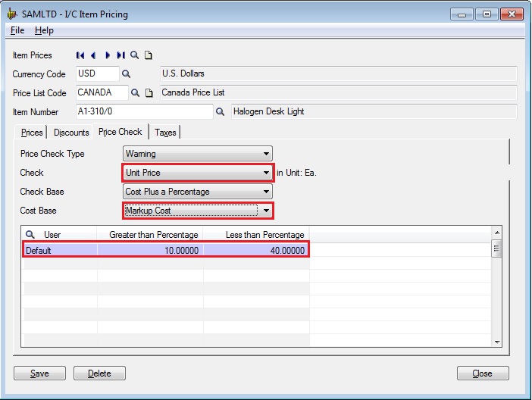This screenshot has height=400, width=532.
Task: Open the Currency Code finder
Action: 127,74
